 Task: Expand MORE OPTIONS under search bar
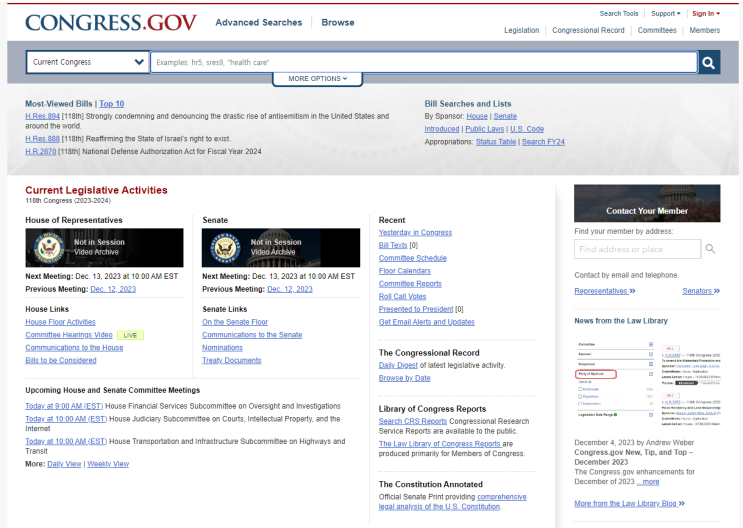coord(317,79)
